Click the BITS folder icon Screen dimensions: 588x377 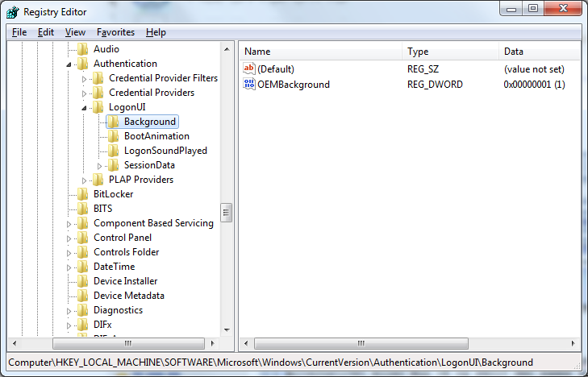click(x=82, y=209)
